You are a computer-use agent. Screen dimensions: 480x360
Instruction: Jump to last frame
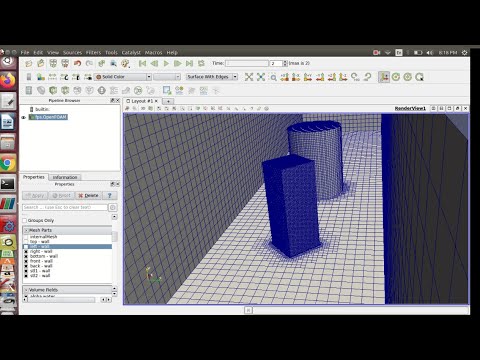[189, 63]
